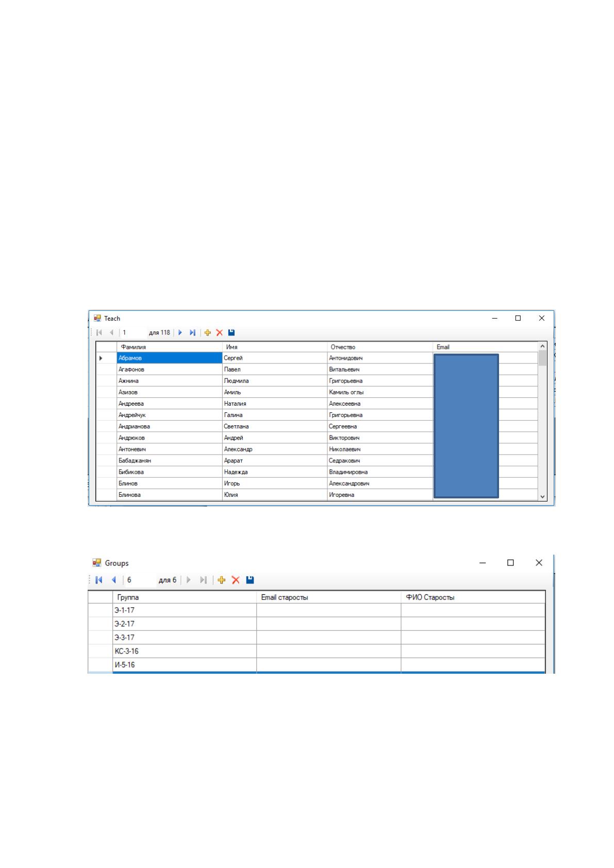Delete current record in Teach window

(219, 332)
